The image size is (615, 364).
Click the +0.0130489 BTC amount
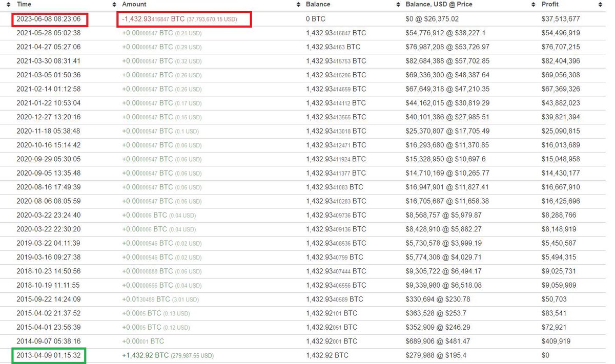pyautogui.click(x=160, y=299)
